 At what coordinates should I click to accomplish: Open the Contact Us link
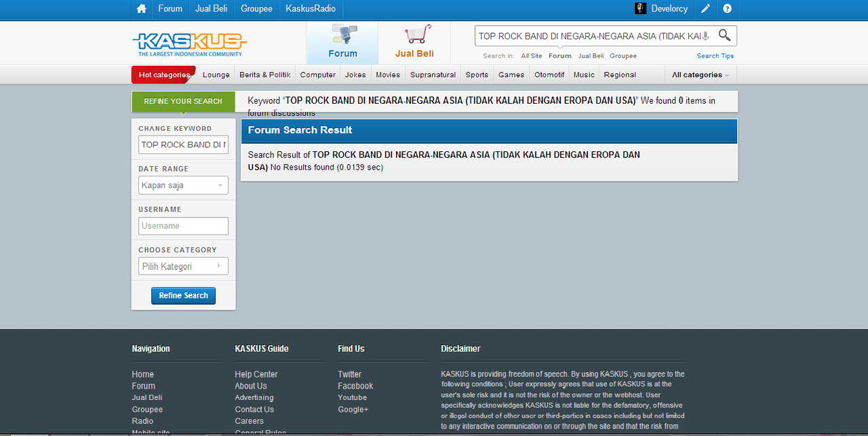(254, 410)
